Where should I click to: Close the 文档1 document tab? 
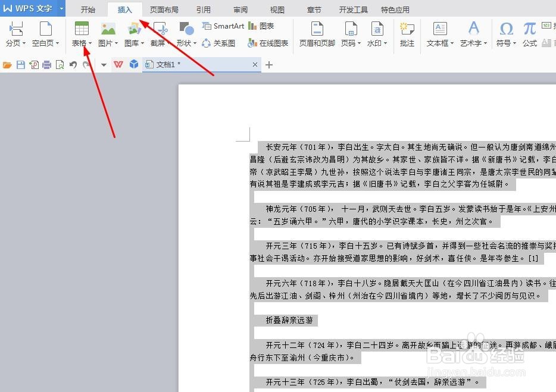pyautogui.click(x=255, y=64)
